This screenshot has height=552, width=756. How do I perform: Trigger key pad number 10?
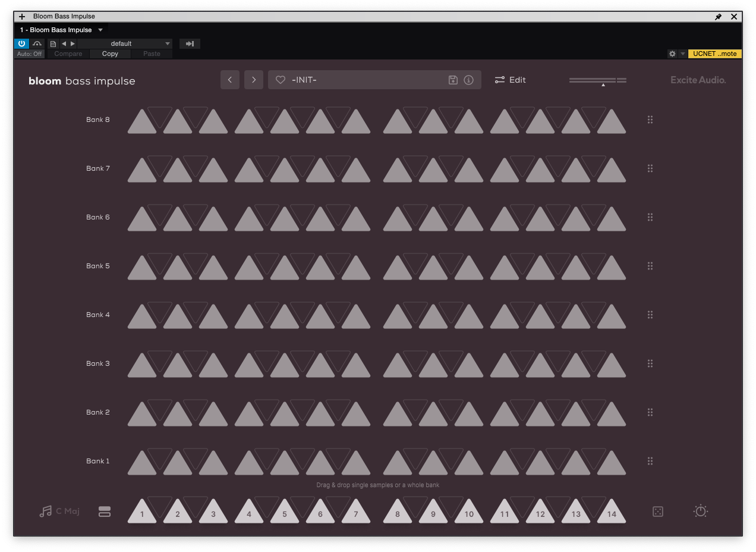point(469,513)
